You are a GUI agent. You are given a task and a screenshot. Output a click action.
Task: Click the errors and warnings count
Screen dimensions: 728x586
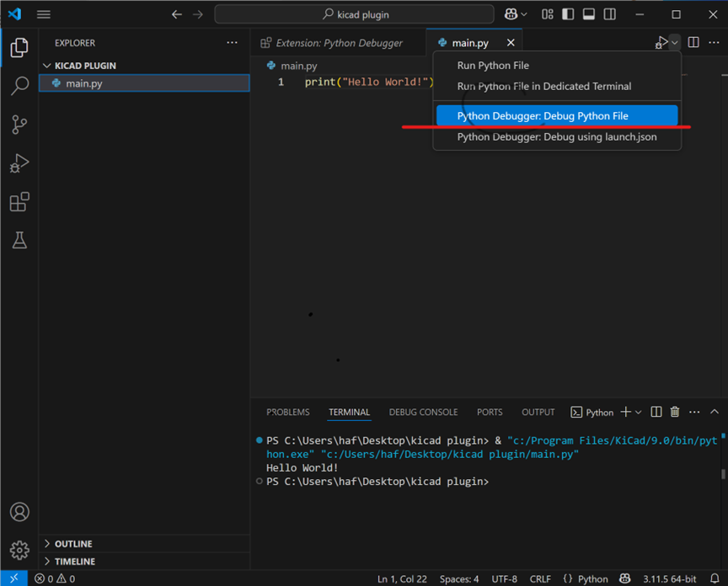(x=55, y=578)
